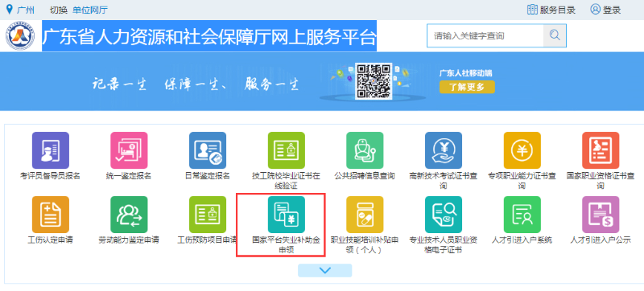Click the mobile app QR code
The width and height of the screenshot is (644, 291).
374,81
